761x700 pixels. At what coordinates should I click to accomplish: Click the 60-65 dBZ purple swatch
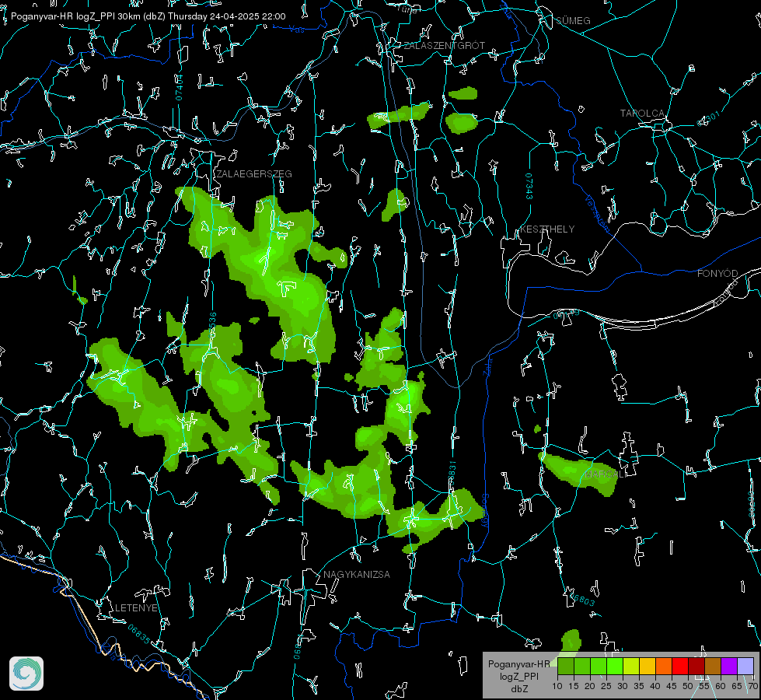click(x=729, y=666)
